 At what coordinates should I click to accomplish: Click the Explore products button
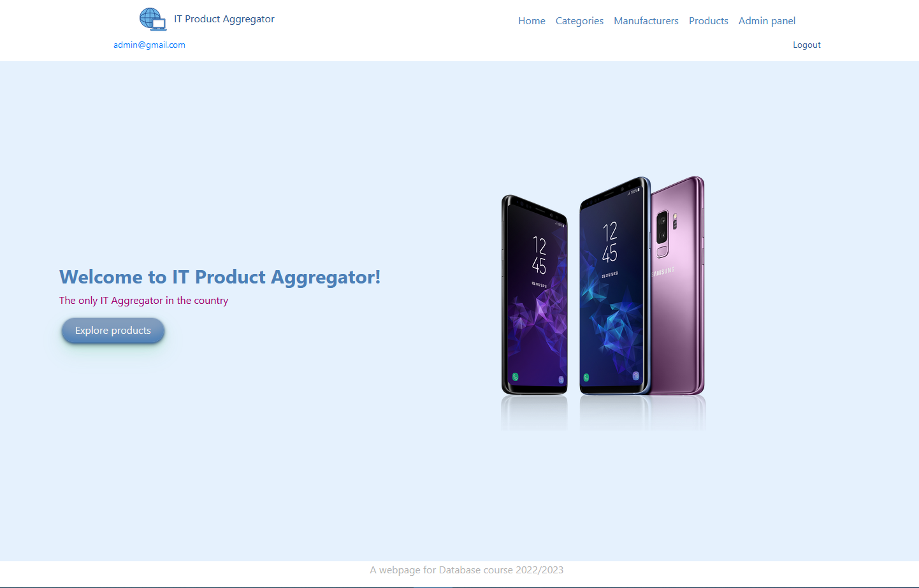[x=113, y=331]
